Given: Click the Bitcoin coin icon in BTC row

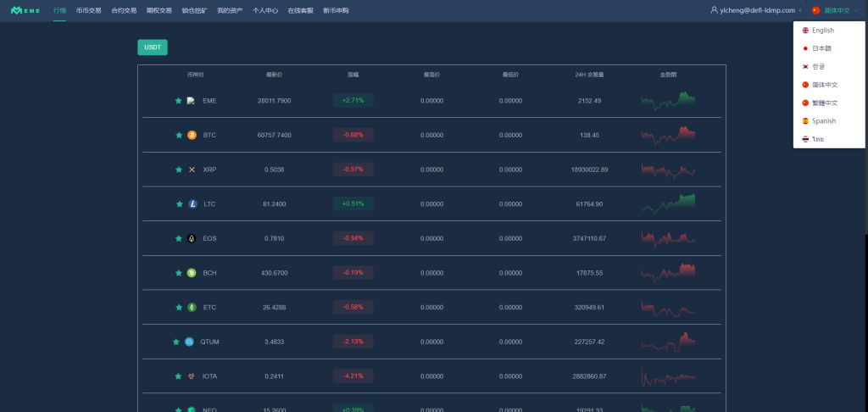Looking at the screenshot, I should pyautogui.click(x=192, y=135).
